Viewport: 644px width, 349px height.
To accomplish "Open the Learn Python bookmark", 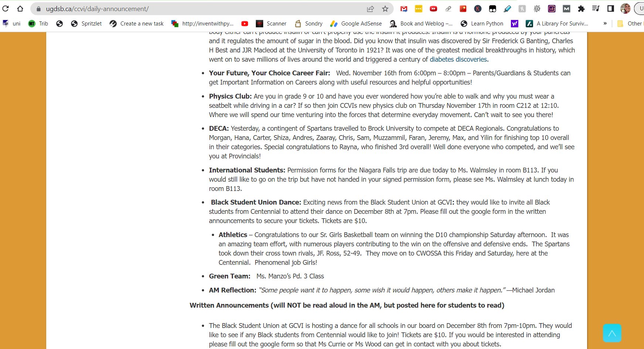I will (x=482, y=24).
